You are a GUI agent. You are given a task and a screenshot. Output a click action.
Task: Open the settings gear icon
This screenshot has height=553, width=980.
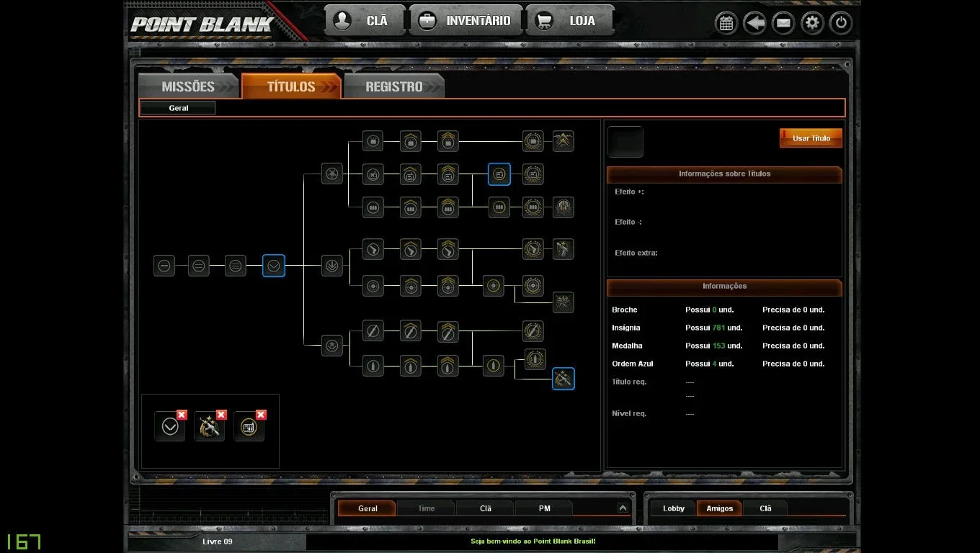812,23
